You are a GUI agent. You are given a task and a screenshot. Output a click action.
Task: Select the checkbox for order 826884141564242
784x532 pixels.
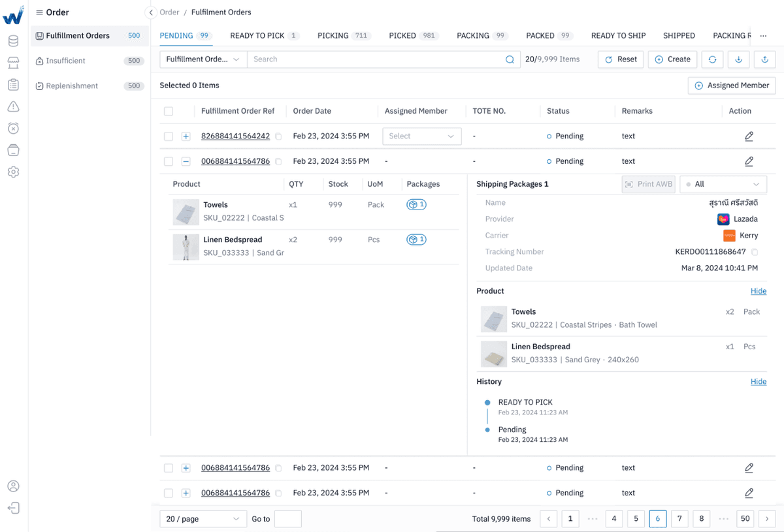point(168,136)
